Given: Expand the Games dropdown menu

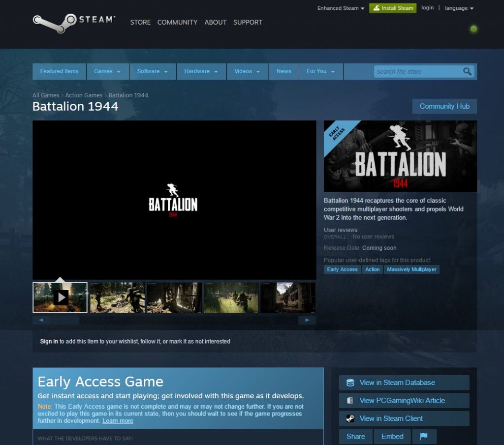Looking at the screenshot, I should click(107, 71).
